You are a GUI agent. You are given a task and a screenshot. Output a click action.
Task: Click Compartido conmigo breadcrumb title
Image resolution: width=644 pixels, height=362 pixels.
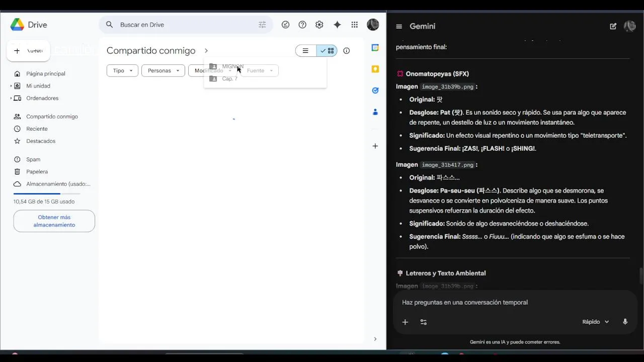click(x=151, y=51)
